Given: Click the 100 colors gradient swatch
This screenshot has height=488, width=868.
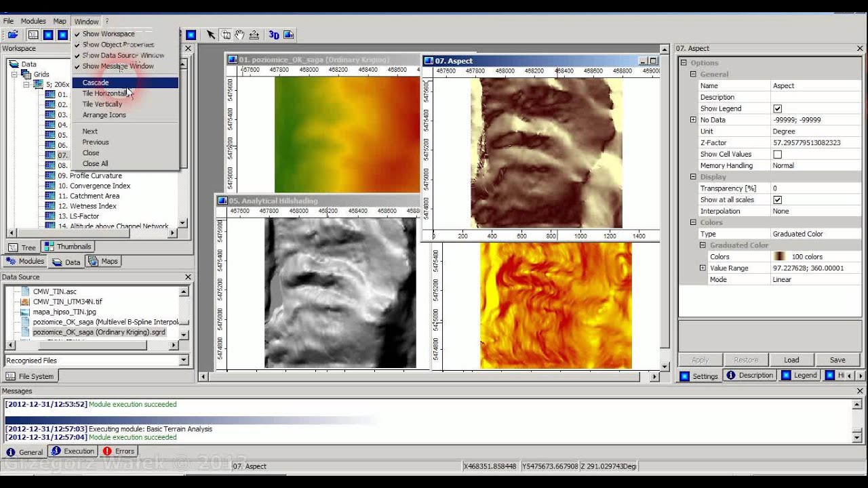Looking at the screenshot, I should pyautogui.click(x=780, y=257).
